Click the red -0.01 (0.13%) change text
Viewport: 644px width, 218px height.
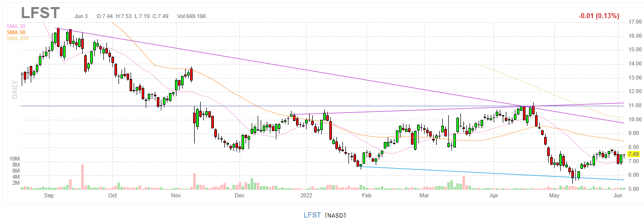click(598, 16)
